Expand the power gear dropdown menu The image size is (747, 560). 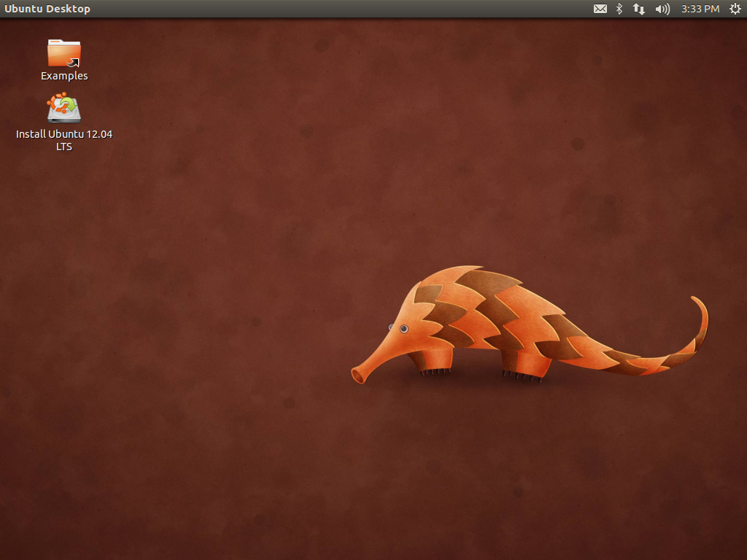click(x=735, y=9)
